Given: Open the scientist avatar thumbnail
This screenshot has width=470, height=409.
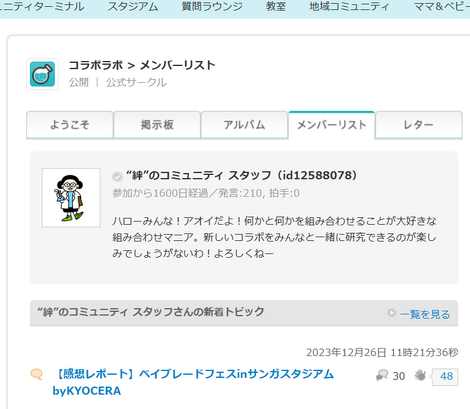Looking at the screenshot, I should point(71,198).
